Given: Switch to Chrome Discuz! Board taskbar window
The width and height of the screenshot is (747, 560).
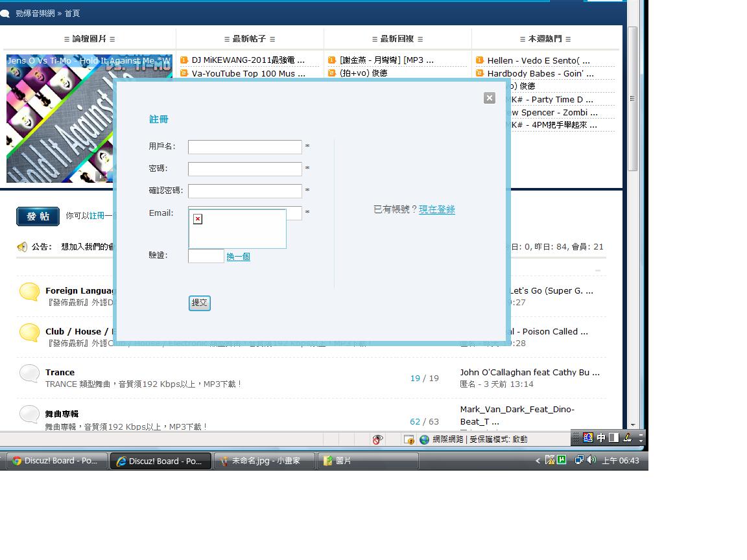Looking at the screenshot, I should 55,461.
